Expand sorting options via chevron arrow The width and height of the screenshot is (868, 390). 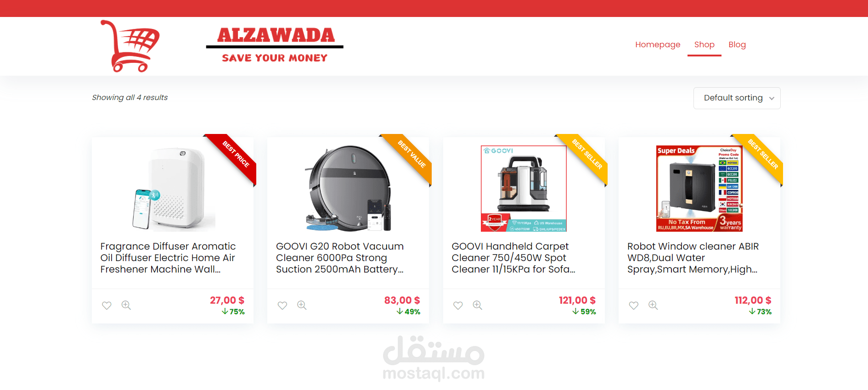(x=772, y=99)
